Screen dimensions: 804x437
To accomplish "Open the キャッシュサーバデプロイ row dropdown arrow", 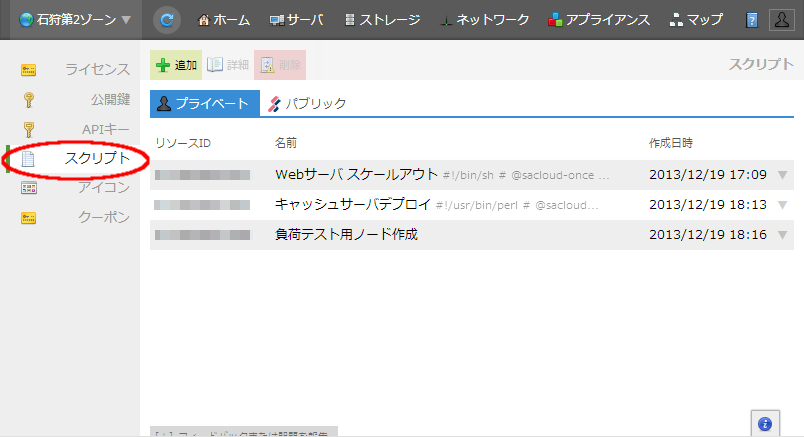I will [782, 205].
